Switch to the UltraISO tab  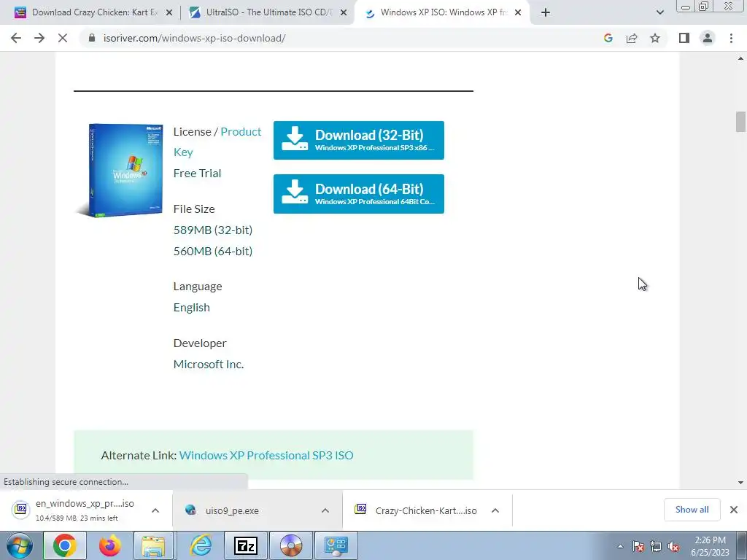pyautogui.click(x=269, y=12)
